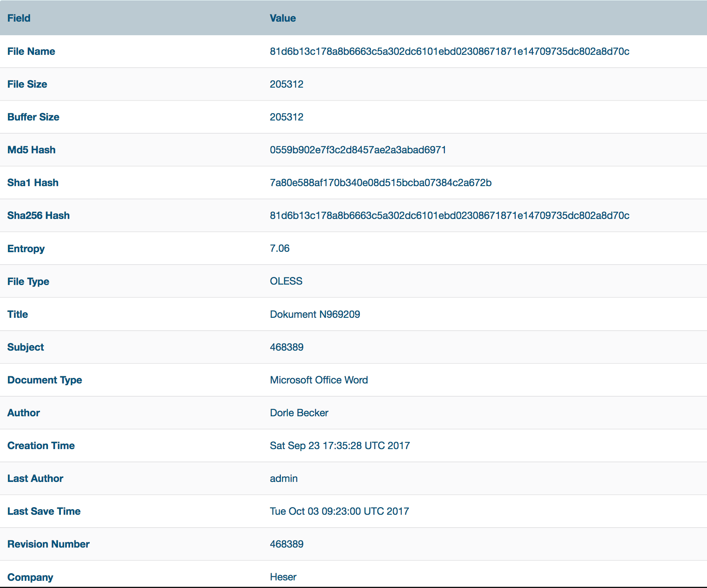
Task: Click the File Type value OLESS
Action: [x=286, y=281]
